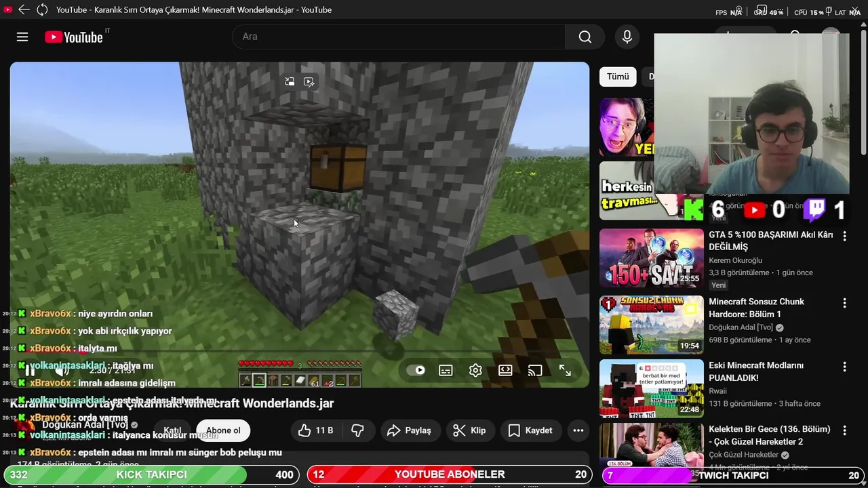Open Minecraft Sonsuz Chunk Hardcore thumbnail

pyautogui.click(x=652, y=325)
